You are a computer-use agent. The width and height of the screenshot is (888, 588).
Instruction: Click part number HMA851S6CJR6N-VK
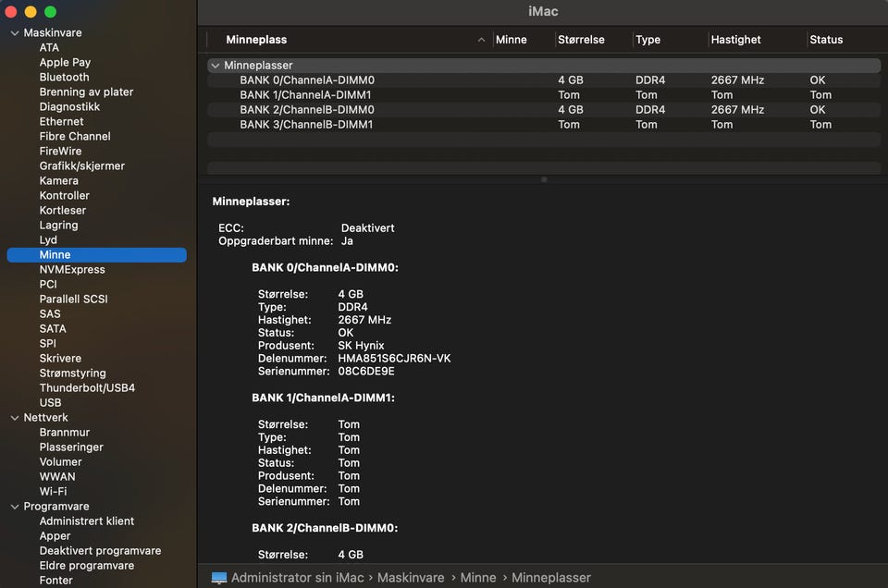click(394, 358)
